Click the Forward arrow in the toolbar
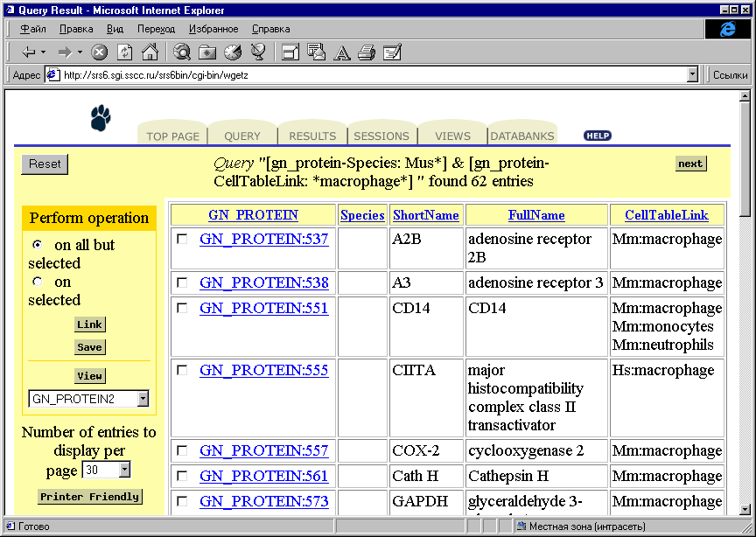756x537 pixels. point(65,52)
